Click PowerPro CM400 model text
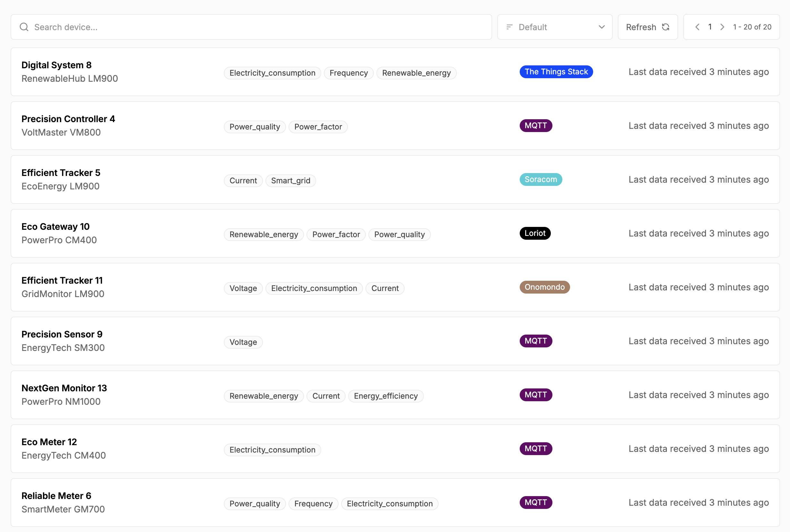Screen dimensions: 790x532 [x=59, y=240]
